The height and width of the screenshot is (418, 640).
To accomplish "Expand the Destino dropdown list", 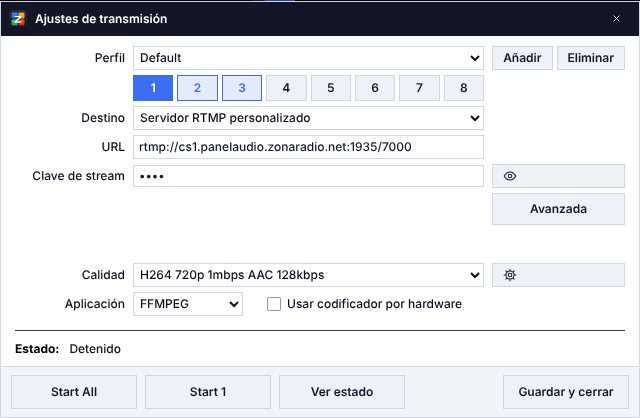I will (x=308, y=118).
